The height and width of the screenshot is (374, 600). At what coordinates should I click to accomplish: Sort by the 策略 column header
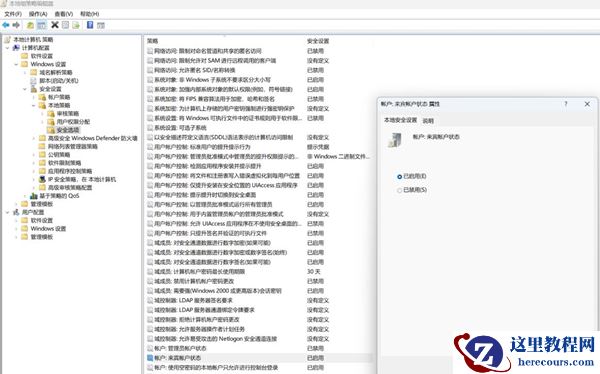click(152, 41)
